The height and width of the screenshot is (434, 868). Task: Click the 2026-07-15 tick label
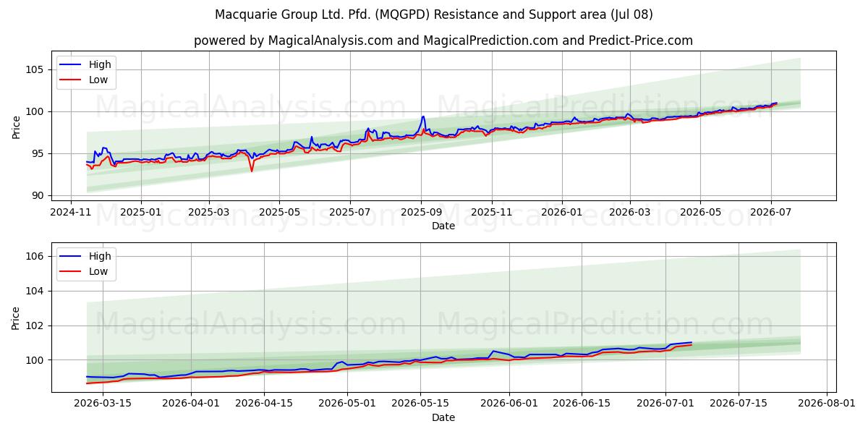pos(739,404)
